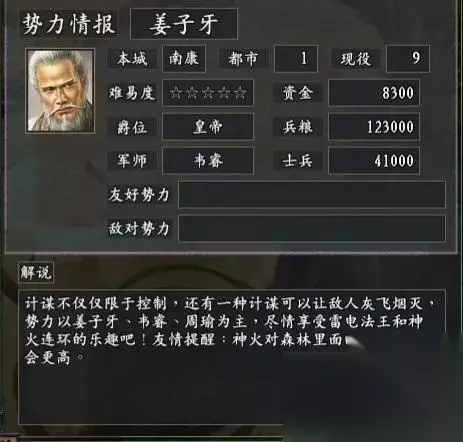This screenshot has height=442, width=463.
Task: Click the empty 敌对势力 field
Action: pyautogui.click(x=312, y=229)
